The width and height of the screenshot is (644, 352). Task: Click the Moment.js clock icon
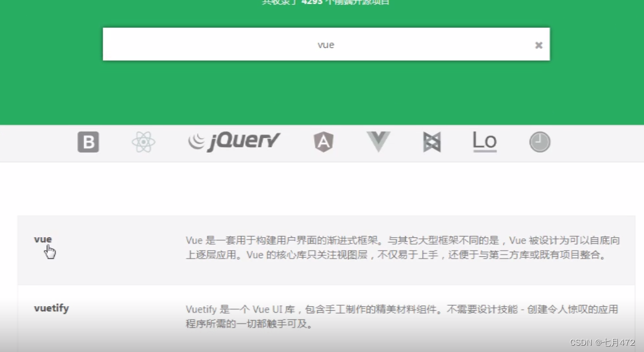click(539, 141)
